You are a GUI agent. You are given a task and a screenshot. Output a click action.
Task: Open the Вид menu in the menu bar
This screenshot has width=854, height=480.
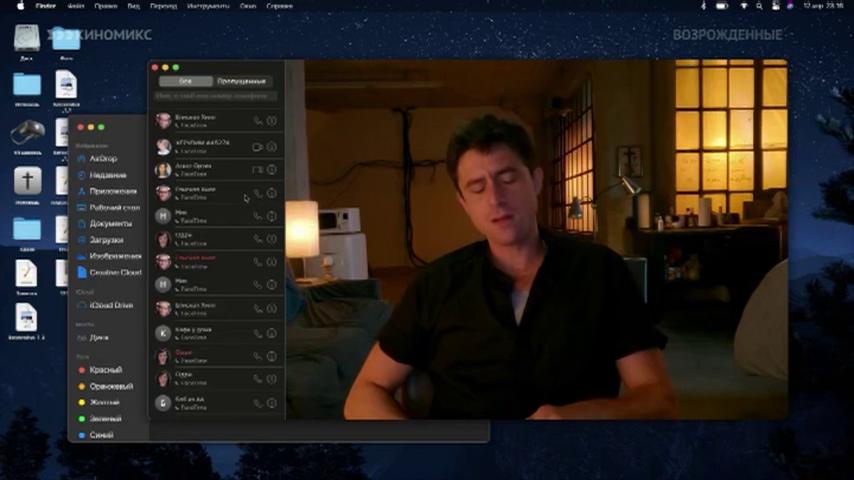(133, 6)
